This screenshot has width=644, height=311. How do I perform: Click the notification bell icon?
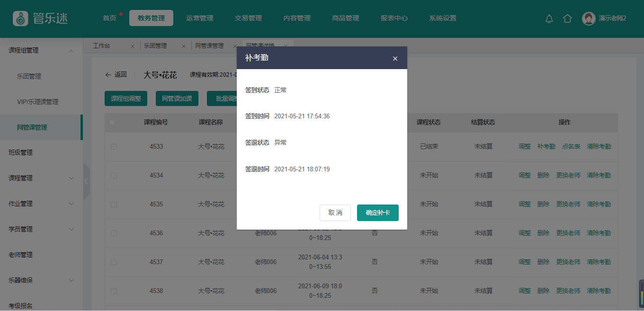(549, 18)
